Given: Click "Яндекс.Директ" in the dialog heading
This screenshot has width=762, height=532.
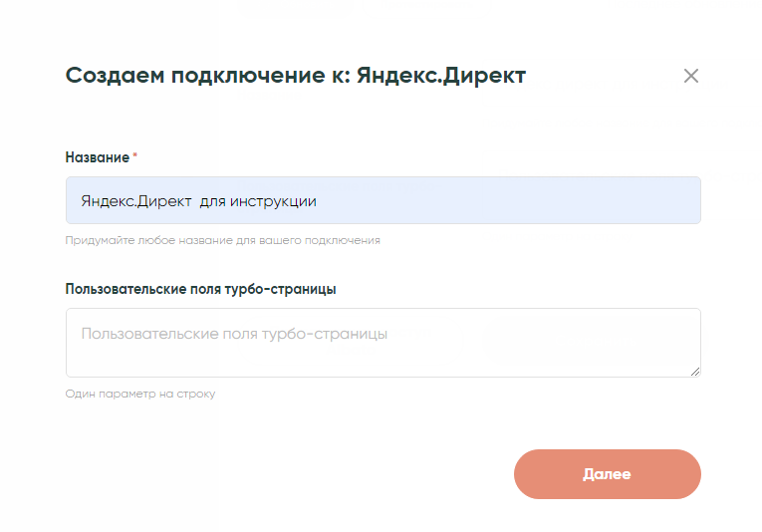Looking at the screenshot, I should tap(440, 75).
